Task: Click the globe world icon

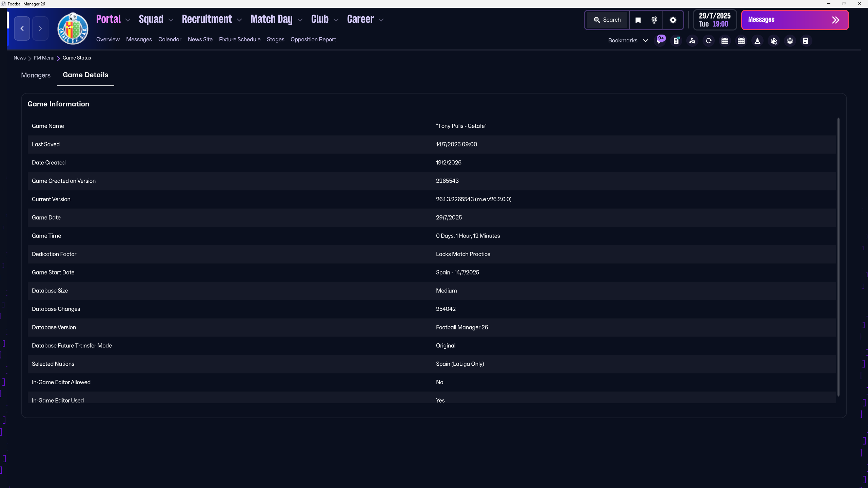Action: [x=654, y=20]
